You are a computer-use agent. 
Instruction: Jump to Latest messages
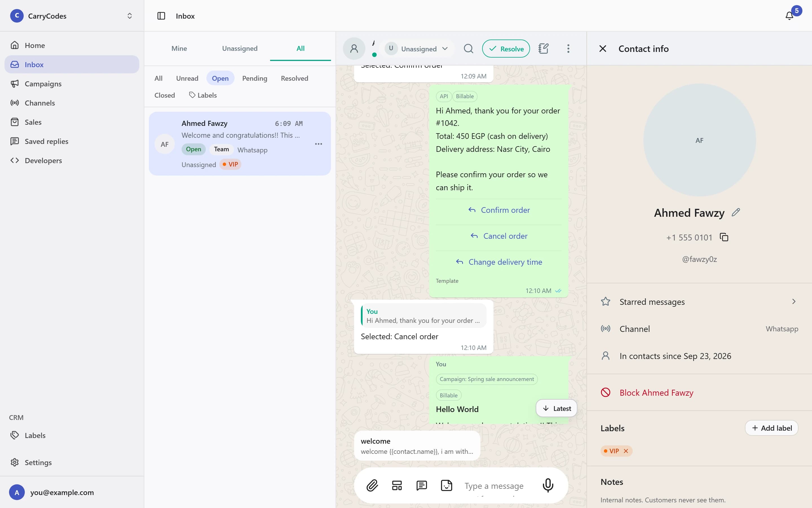pos(556,408)
